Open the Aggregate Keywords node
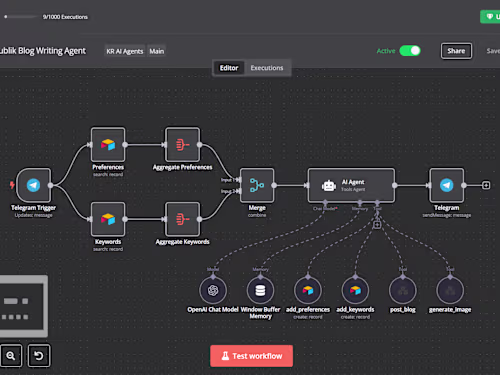 (182, 219)
